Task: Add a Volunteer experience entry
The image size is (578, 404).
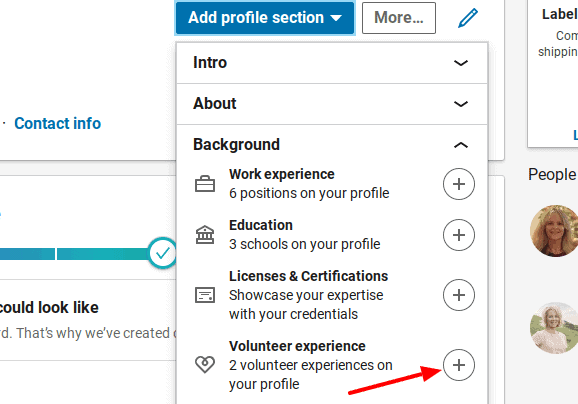Action: coord(459,365)
